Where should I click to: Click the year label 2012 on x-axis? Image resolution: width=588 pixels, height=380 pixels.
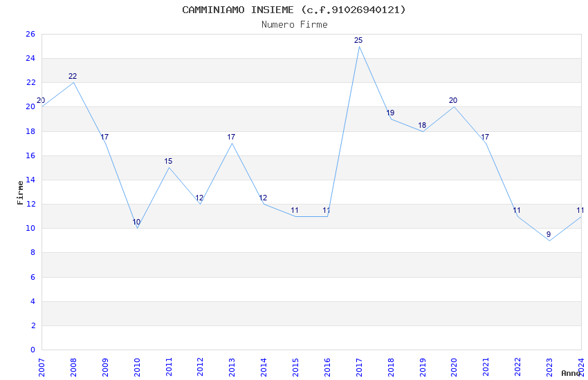point(200,368)
